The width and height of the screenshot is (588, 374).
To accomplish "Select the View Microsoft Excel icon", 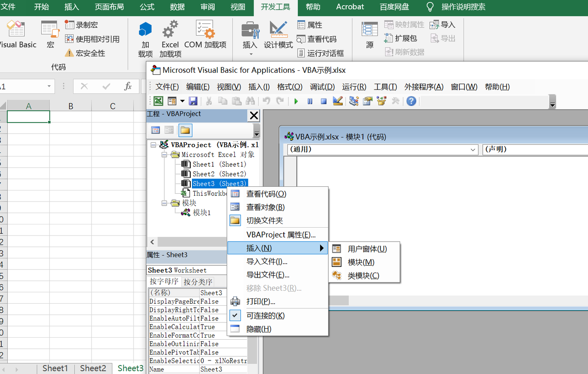I will pos(158,101).
